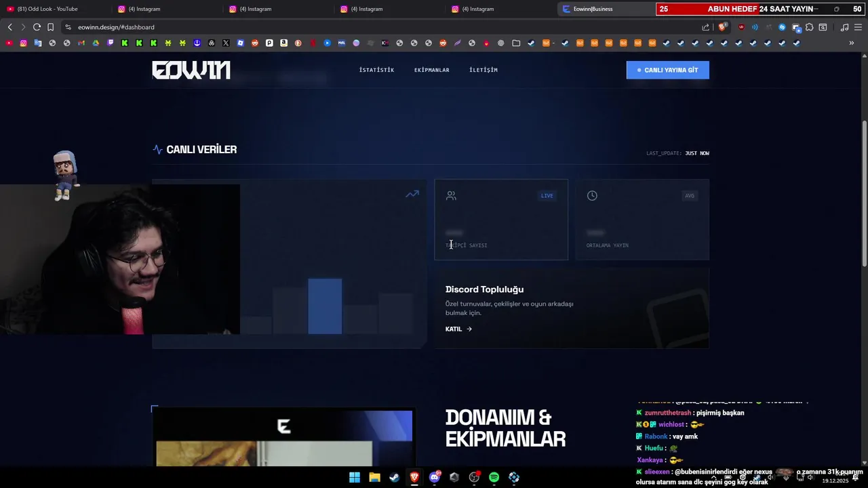Click the viewers people icon
The image size is (868, 488).
(x=451, y=195)
